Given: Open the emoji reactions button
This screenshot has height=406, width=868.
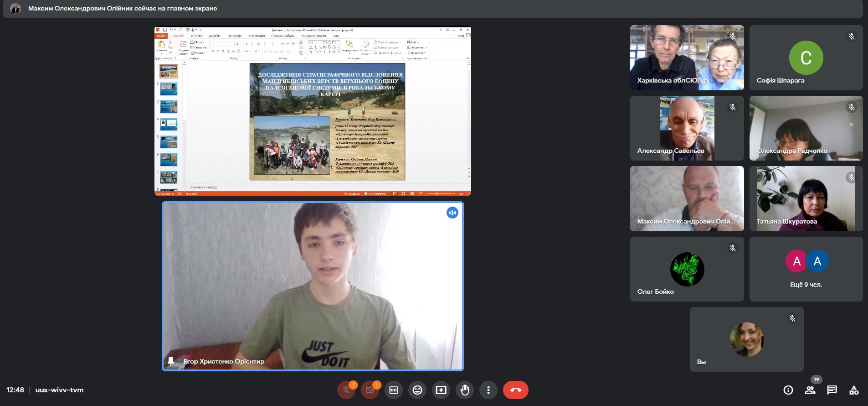Looking at the screenshot, I should tap(417, 390).
